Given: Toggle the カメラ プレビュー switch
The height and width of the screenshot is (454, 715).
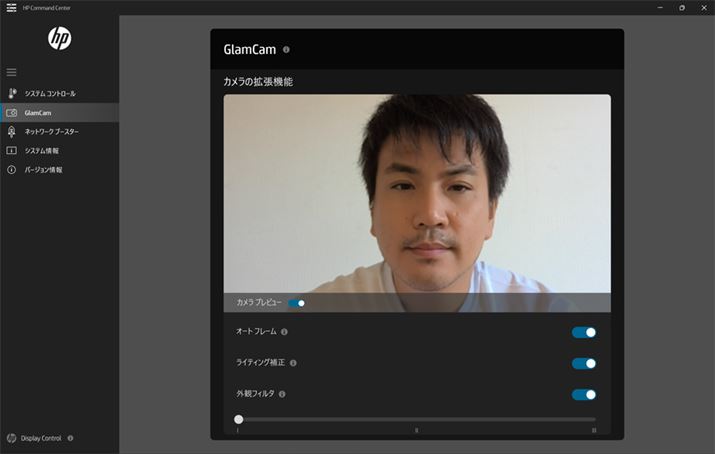Looking at the screenshot, I should tap(297, 302).
